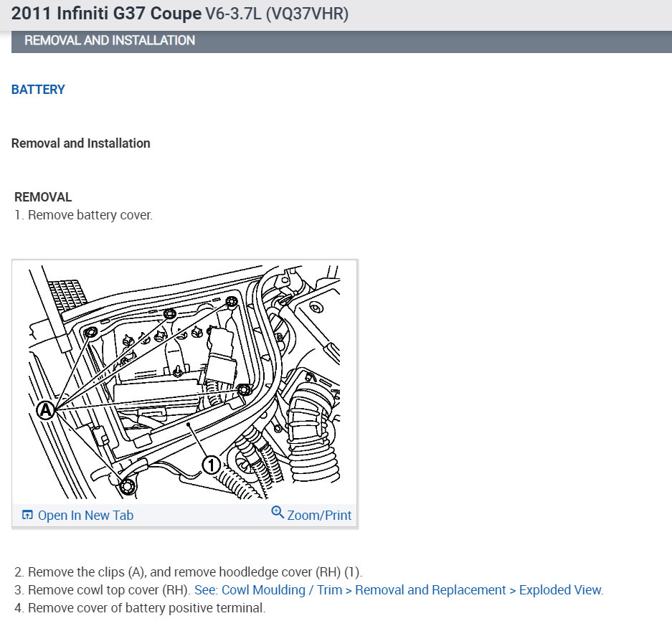Click the REMOVAL AND INSTALLATION header bar
The image size is (672, 631).
[x=341, y=41]
